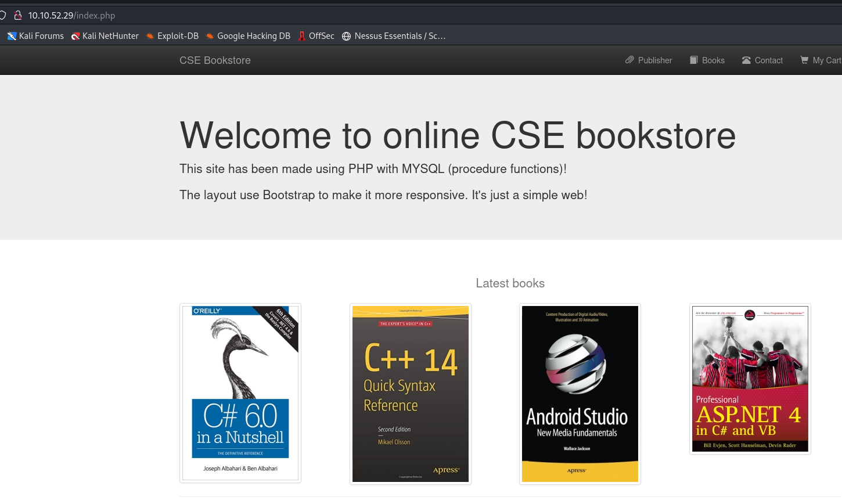Viewport: 842px width, 504px height.
Task: Open the Contact navigation link
Action: 768,60
